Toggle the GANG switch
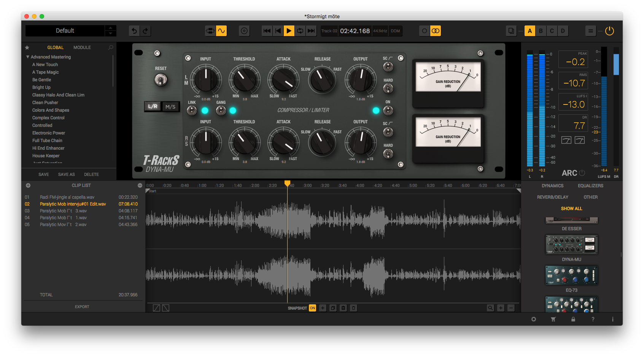644x356 pixels. 221,111
